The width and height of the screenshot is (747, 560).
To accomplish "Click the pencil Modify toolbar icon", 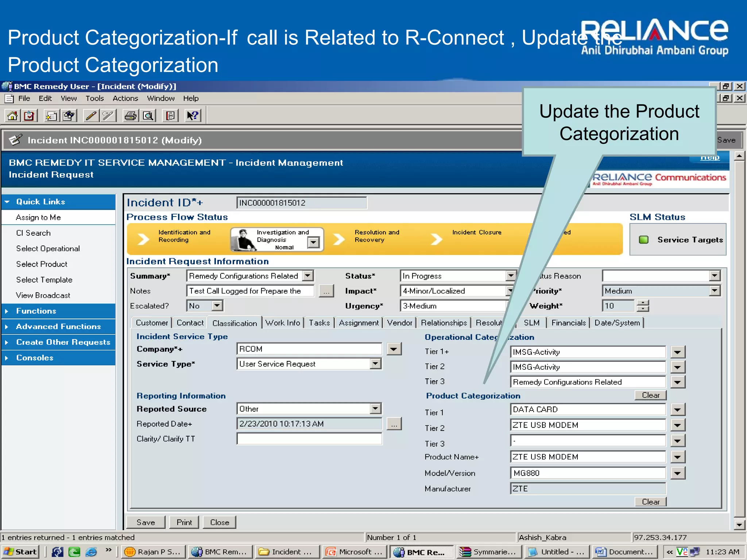I will pos(91,116).
